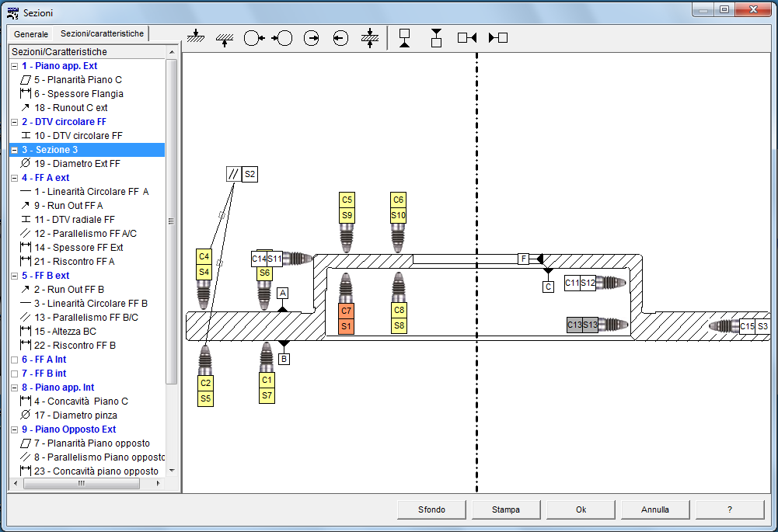The width and height of the screenshot is (778, 532).
Task: Collapse the 1 - Piano app. Ext section
Action: pyautogui.click(x=15, y=66)
